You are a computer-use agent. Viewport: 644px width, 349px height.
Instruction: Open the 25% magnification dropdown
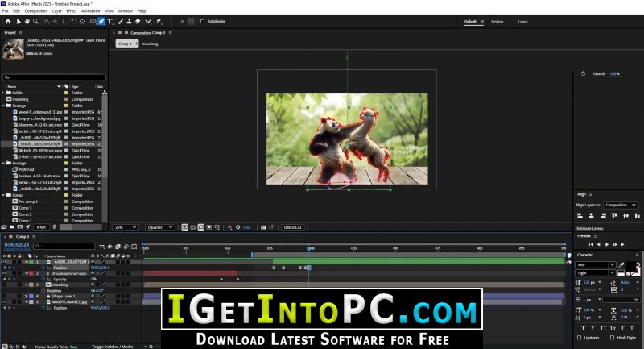124,227
